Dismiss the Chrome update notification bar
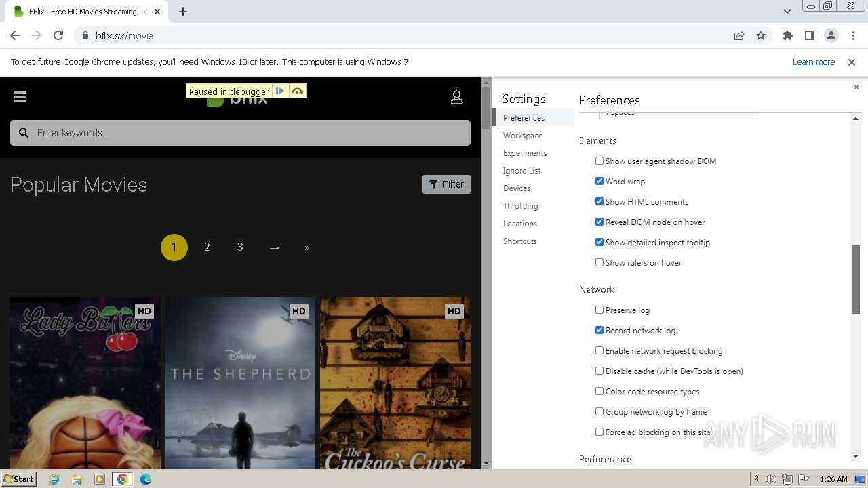 click(x=852, y=62)
